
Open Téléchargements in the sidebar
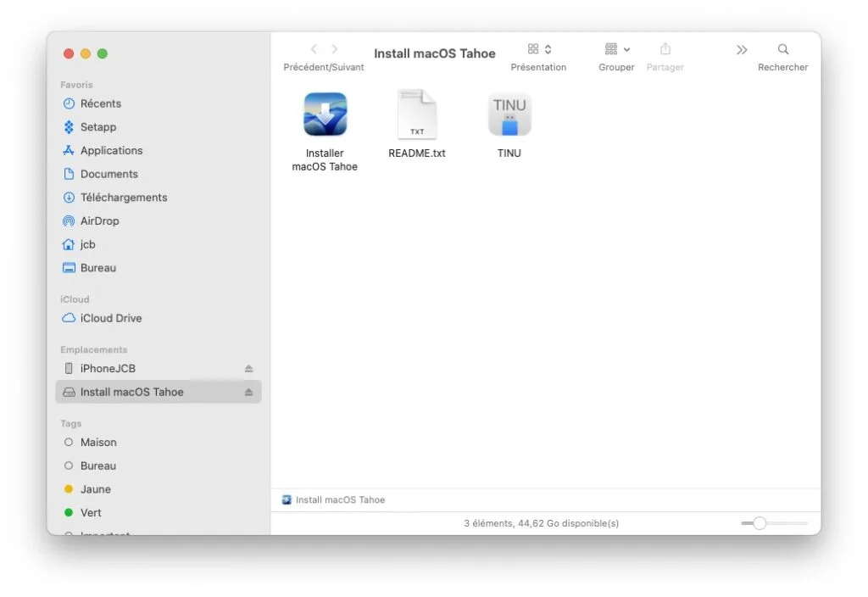pyautogui.click(x=158, y=197)
